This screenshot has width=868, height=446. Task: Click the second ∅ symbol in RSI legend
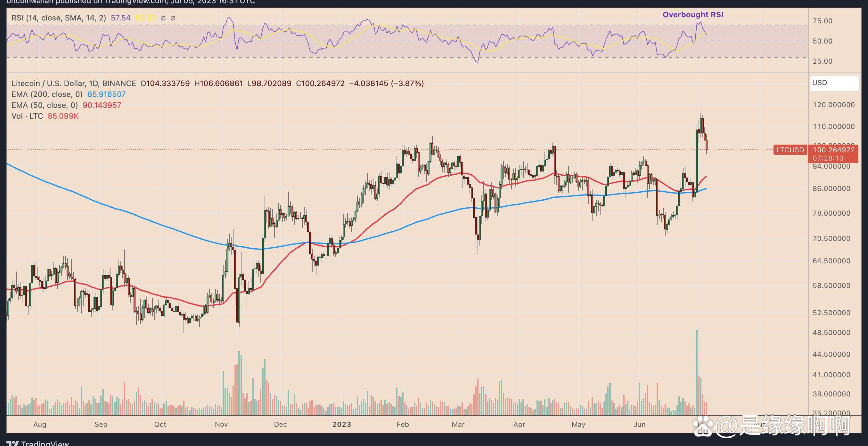[173, 18]
